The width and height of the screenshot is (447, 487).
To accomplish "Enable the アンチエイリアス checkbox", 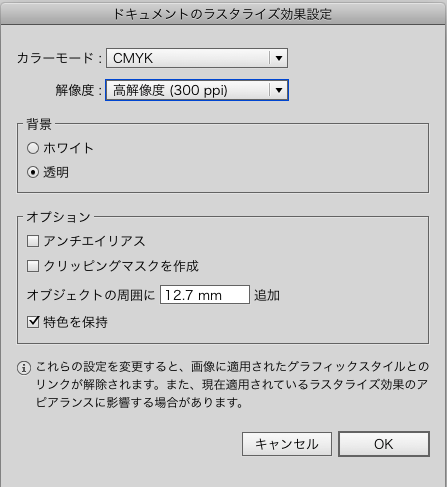I will click(x=33, y=241).
